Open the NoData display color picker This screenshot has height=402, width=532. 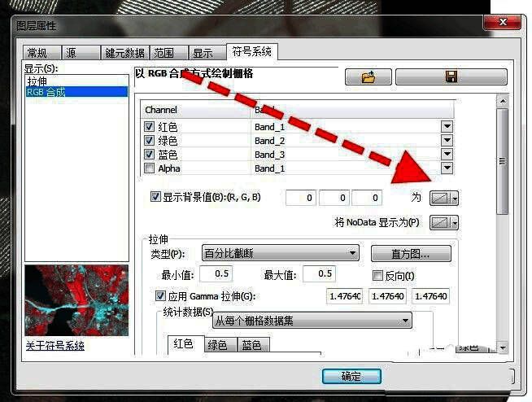click(x=444, y=222)
